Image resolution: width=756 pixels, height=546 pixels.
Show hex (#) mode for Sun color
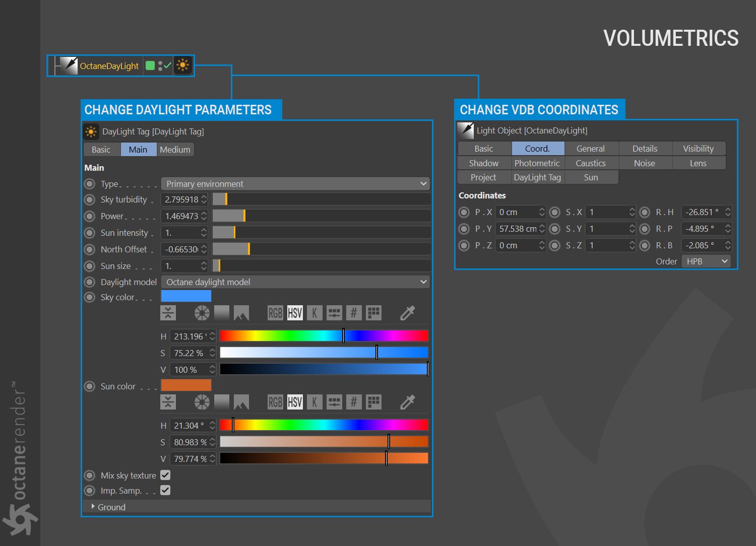point(354,402)
